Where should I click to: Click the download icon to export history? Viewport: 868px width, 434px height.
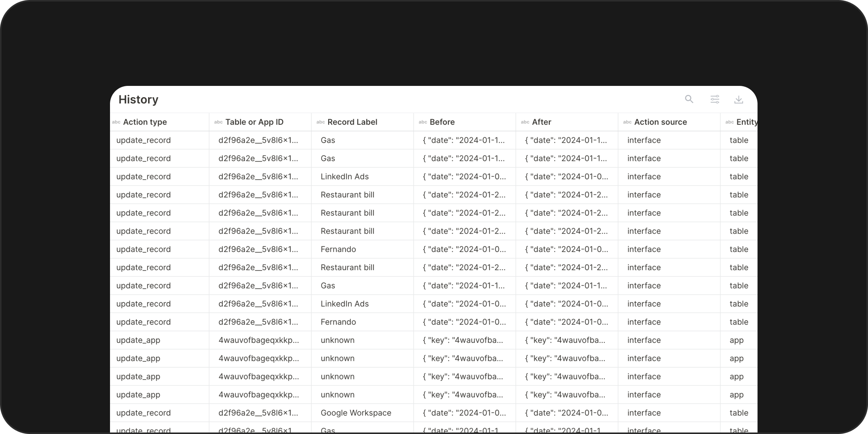[739, 99]
